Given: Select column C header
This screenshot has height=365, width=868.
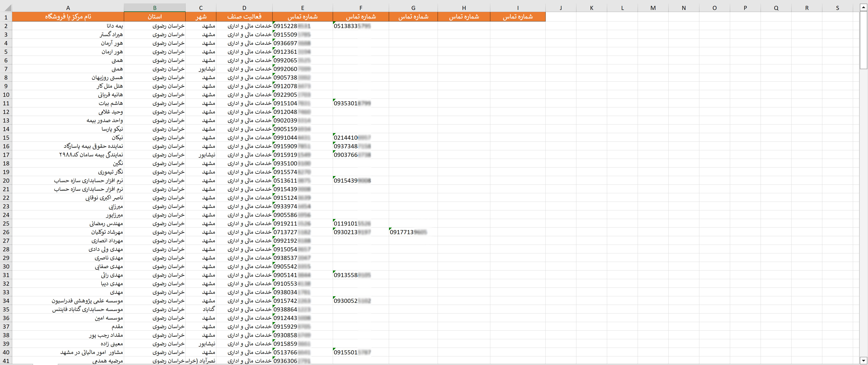Looking at the screenshot, I should tap(201, 8).
